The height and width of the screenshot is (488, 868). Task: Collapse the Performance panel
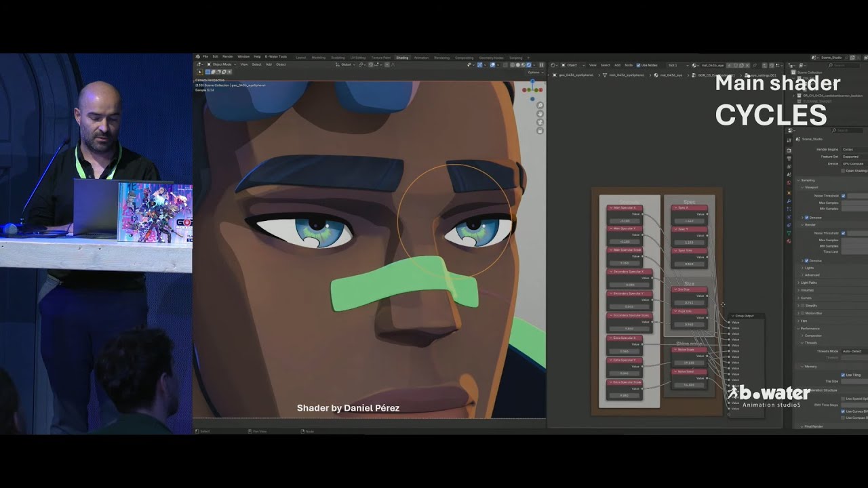(x=808, y=329)
